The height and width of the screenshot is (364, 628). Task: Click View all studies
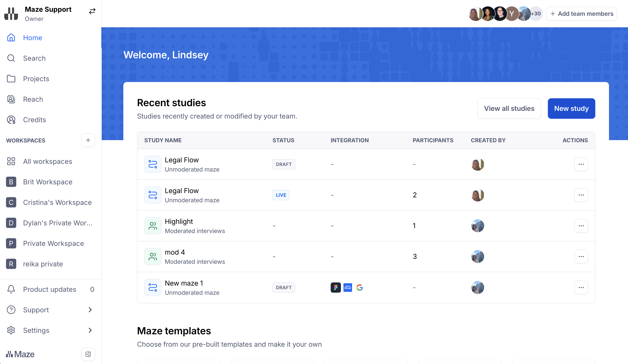[509, 109]
